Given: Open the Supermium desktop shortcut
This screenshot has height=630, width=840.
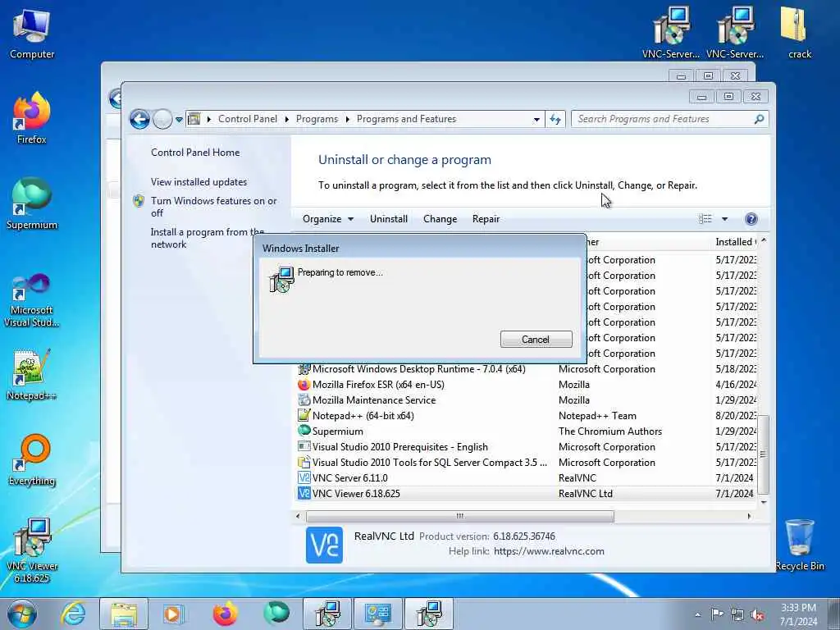Looking at the screenshot, I should tap(32, 204).
